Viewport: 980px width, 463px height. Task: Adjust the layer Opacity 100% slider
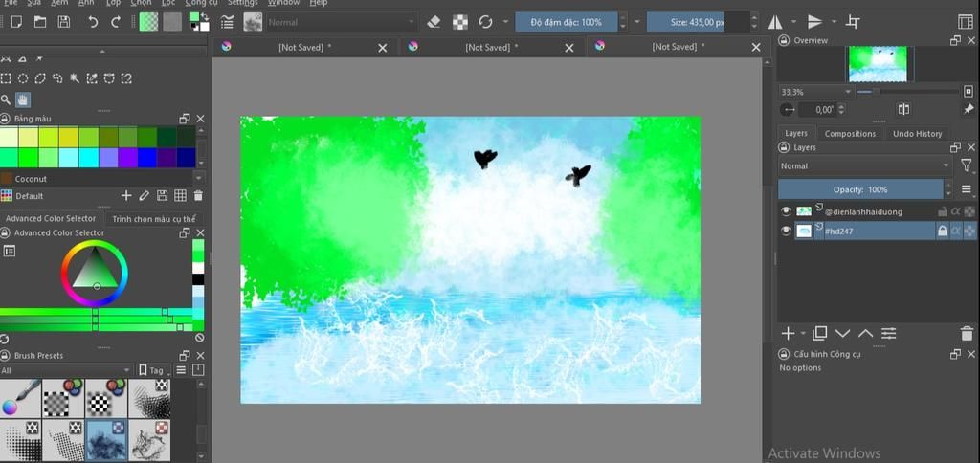tap(860, 189)
